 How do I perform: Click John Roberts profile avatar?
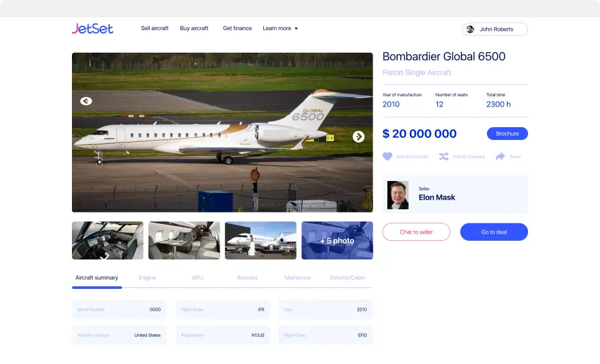pyautogui.click(x=470, y=29)
